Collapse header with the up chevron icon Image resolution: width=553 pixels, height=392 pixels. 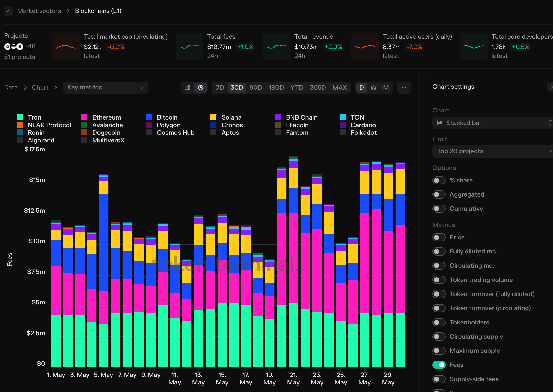pos(9,11)
